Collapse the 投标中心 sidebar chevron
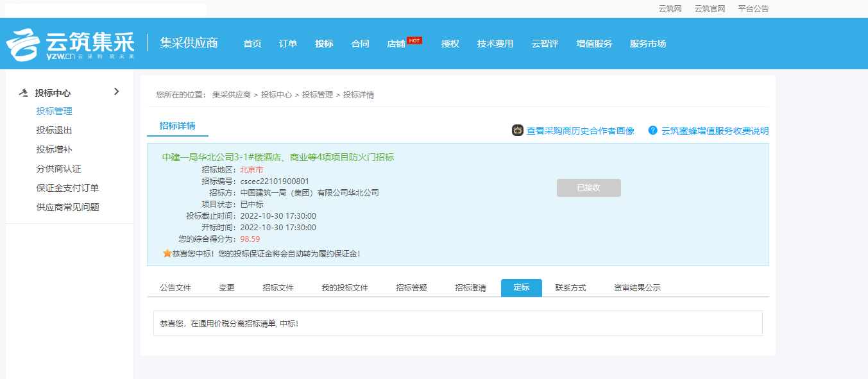This screenshot has width=868, height=379. (x=116, y=92)
